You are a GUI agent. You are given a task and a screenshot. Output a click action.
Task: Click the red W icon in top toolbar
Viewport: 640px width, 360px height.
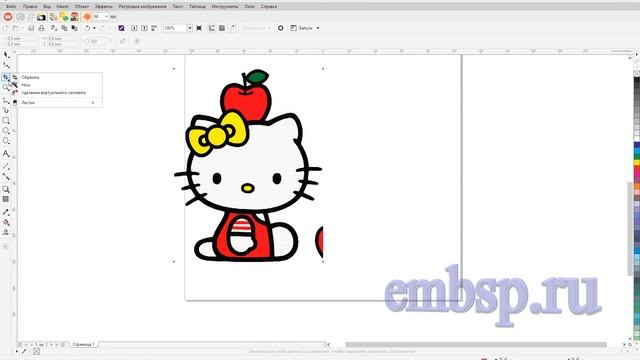[8, 17]
